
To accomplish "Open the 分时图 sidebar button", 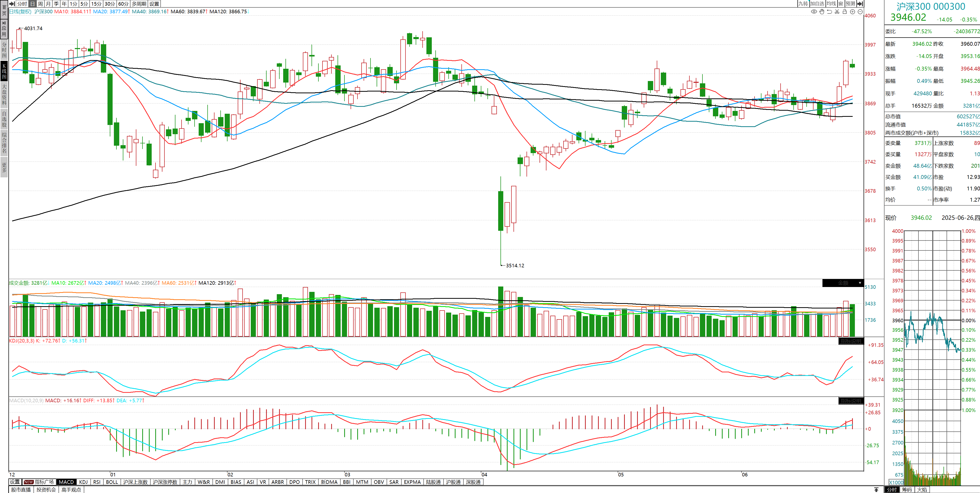I will [x=4, y=50].
